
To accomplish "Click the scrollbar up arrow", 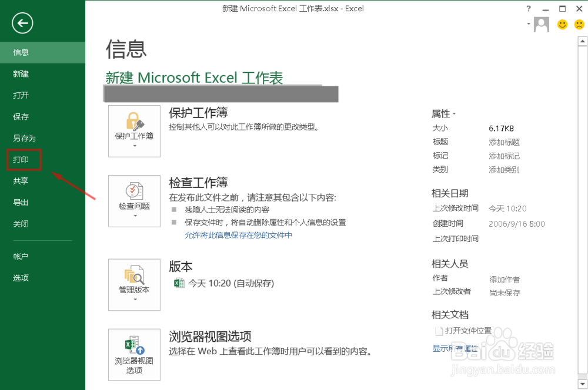I will tap(582, 41).
